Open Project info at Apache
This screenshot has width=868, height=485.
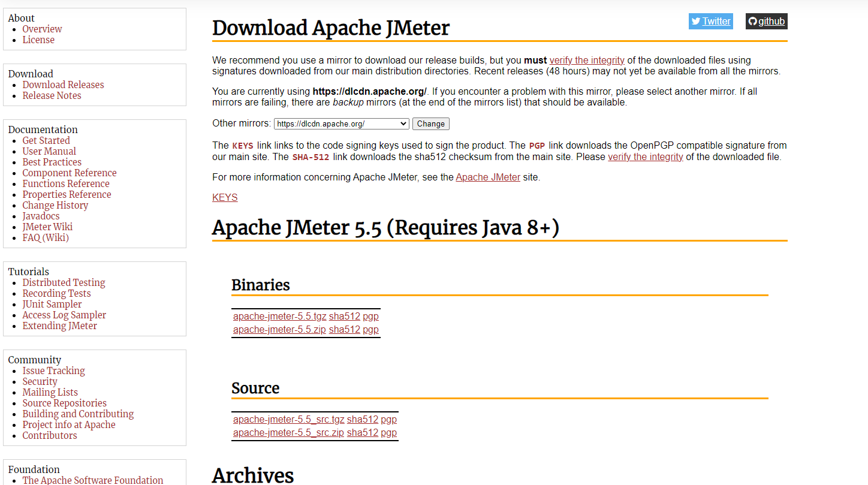[69, 424]
